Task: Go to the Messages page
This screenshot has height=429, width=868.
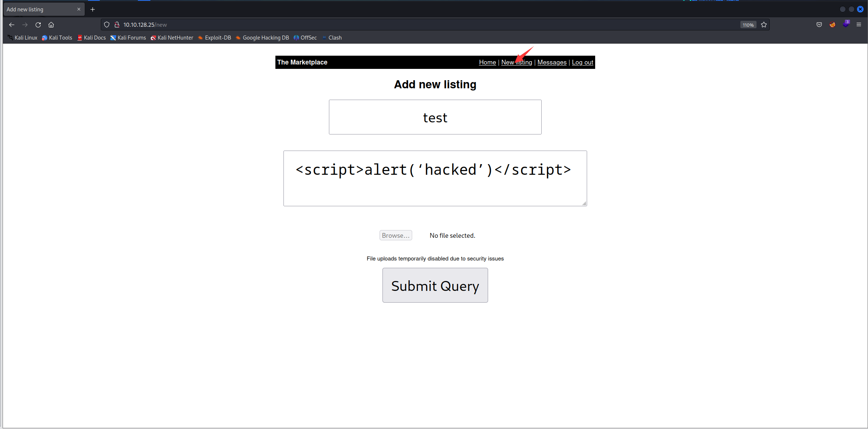Action: tap(552, 62)
